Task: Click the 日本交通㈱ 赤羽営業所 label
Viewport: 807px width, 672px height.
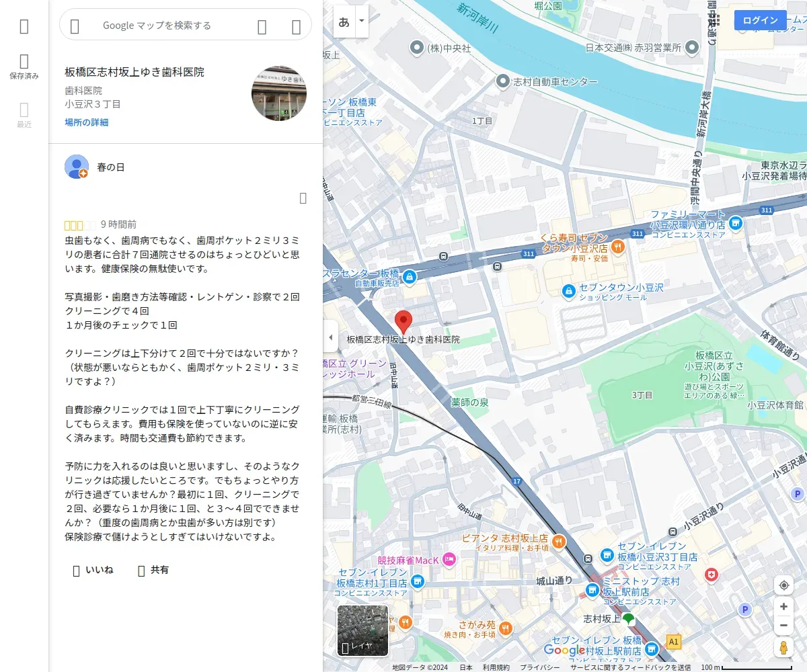Action: click(633, 48)
